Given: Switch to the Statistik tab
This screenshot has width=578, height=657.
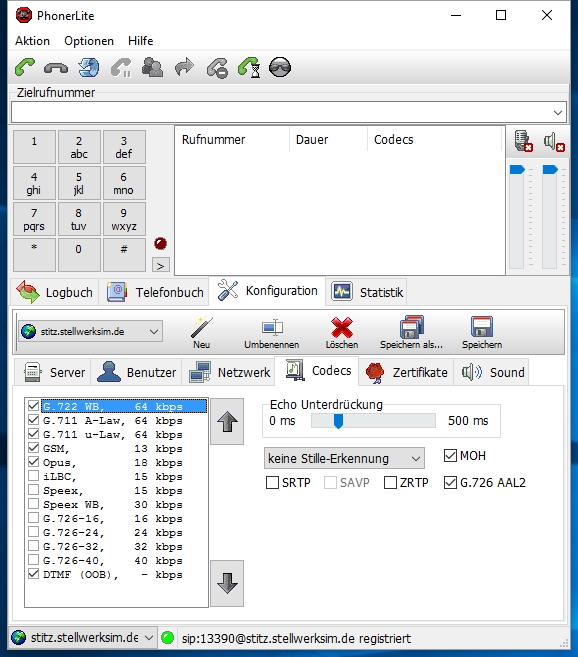Looking at the screenshot, I should pyautogui.click(x=367, y=292).
